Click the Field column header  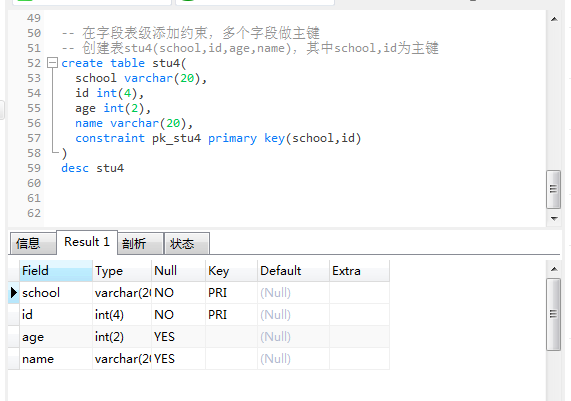click(x=56, y=271)
